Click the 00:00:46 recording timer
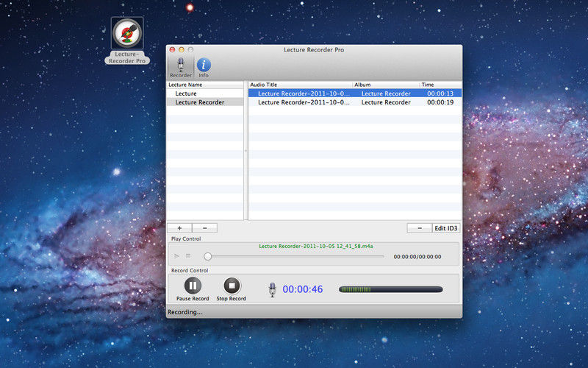 pyautogui.click(x=303, y=289)
